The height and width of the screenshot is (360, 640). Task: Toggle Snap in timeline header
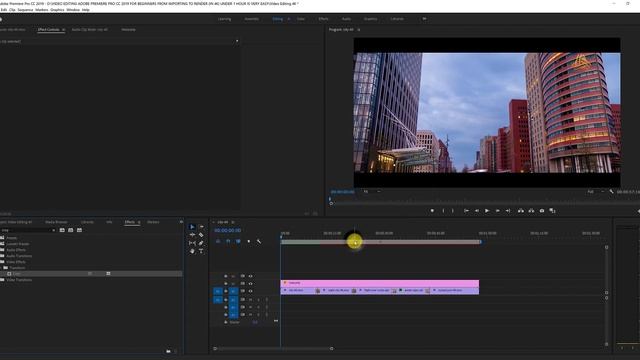tap(228, 241)
